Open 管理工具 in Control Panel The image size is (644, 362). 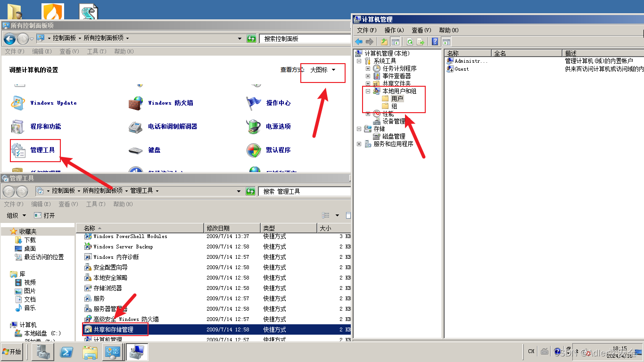33,150
